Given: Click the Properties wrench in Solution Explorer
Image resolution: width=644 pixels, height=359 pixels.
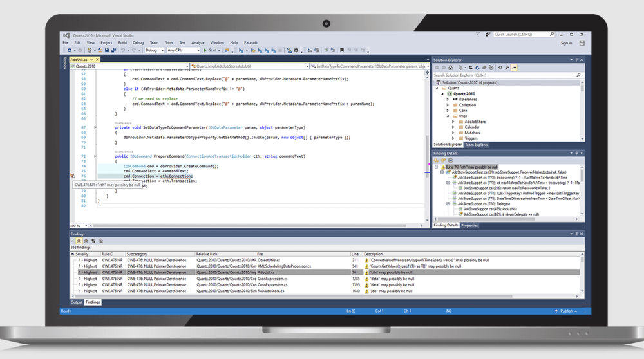Looking at the screenshot, I should pyautogui.click(x=507, y=68).
